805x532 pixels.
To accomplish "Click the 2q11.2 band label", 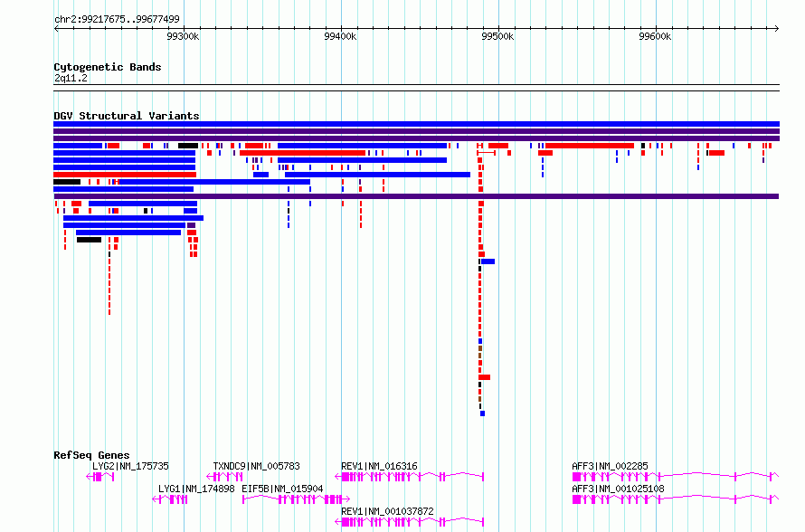I will coord(71,78).
